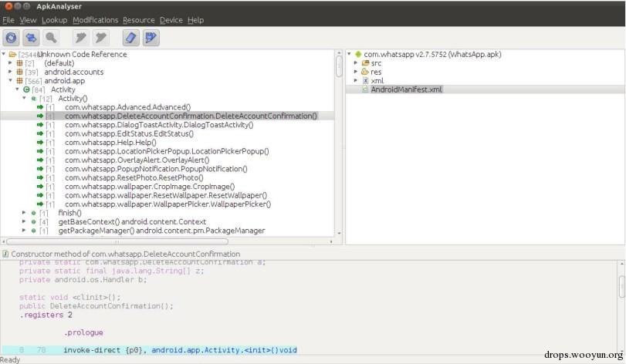Collapse the android.app package node
The image size is (626, 364).
pos(10,80)
